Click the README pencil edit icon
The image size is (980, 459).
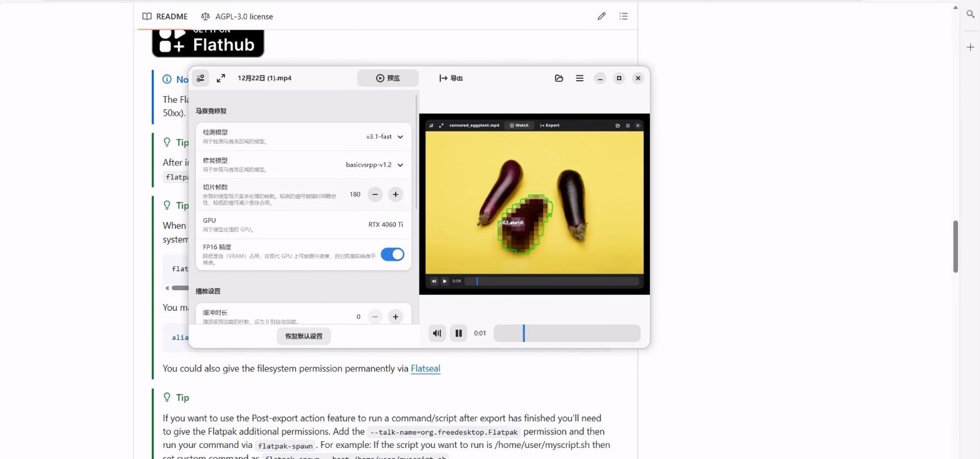(601, 17)
